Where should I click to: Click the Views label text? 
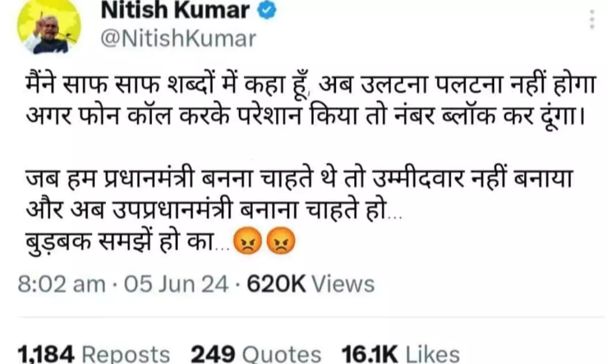[343, 284]
